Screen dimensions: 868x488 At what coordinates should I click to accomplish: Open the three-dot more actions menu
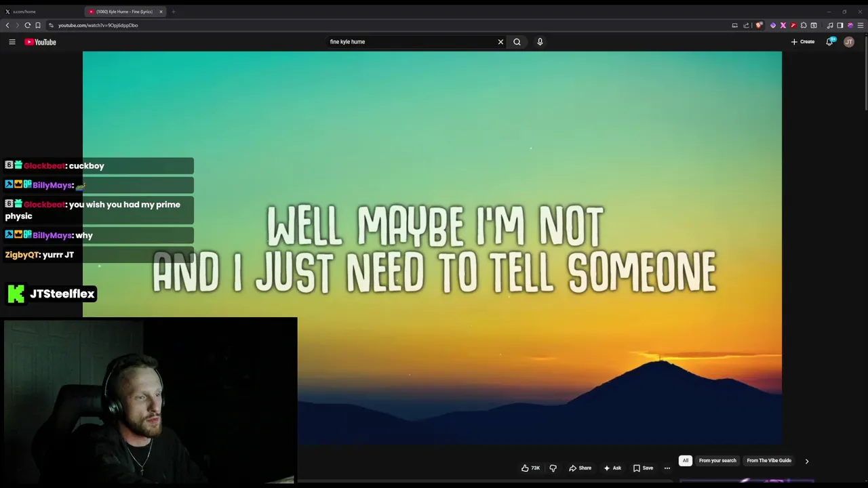667,468
